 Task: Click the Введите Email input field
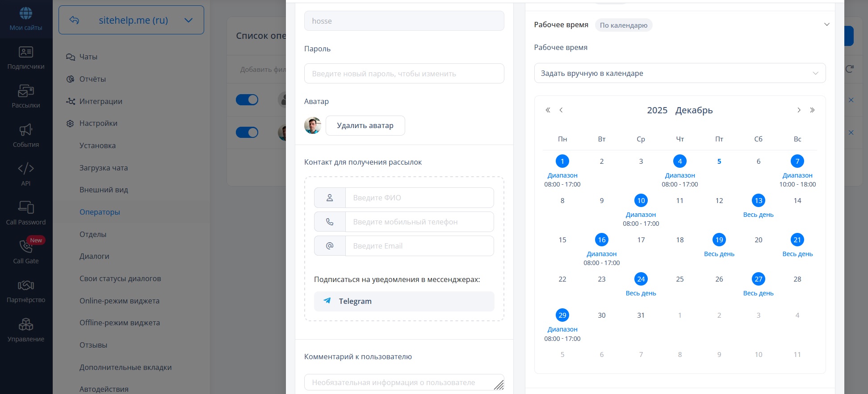tap(419, 246)
